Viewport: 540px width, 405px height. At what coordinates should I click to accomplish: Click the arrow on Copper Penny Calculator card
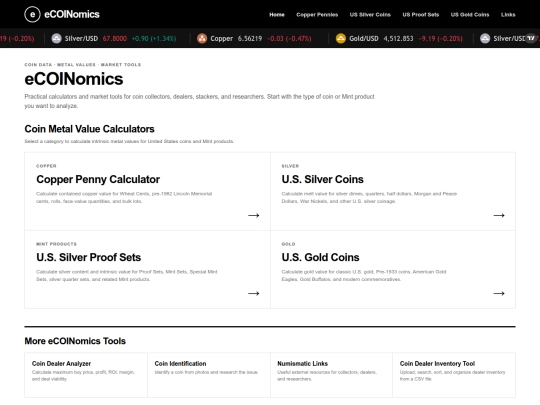click(x=253, y=215)
